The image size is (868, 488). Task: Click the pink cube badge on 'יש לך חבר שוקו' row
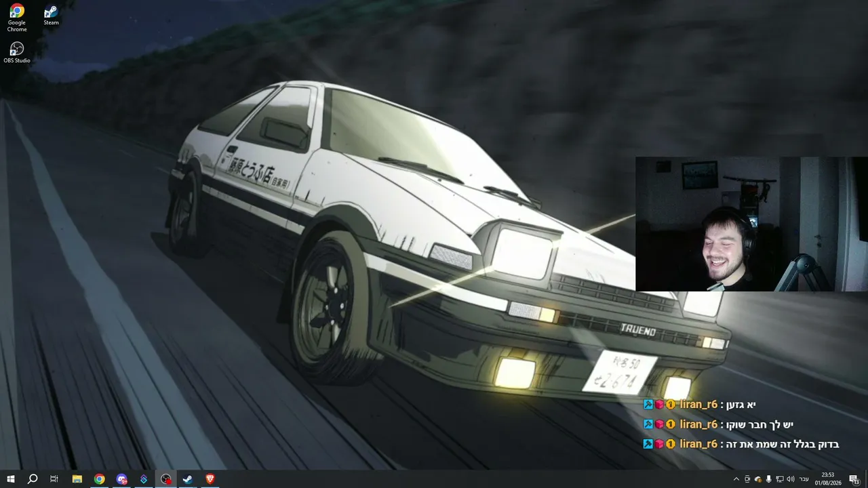(659, 424)
